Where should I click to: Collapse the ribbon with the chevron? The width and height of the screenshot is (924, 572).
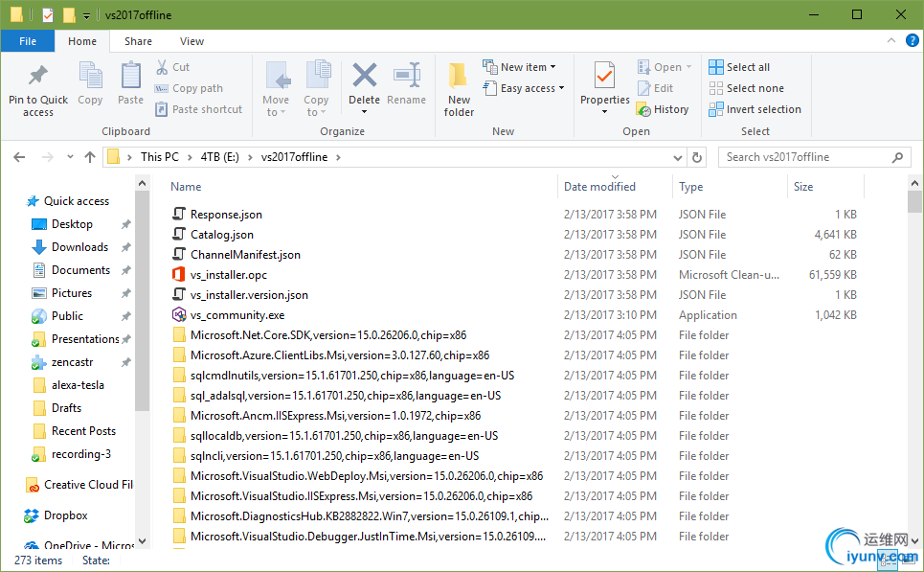click(x=891, y=40)
